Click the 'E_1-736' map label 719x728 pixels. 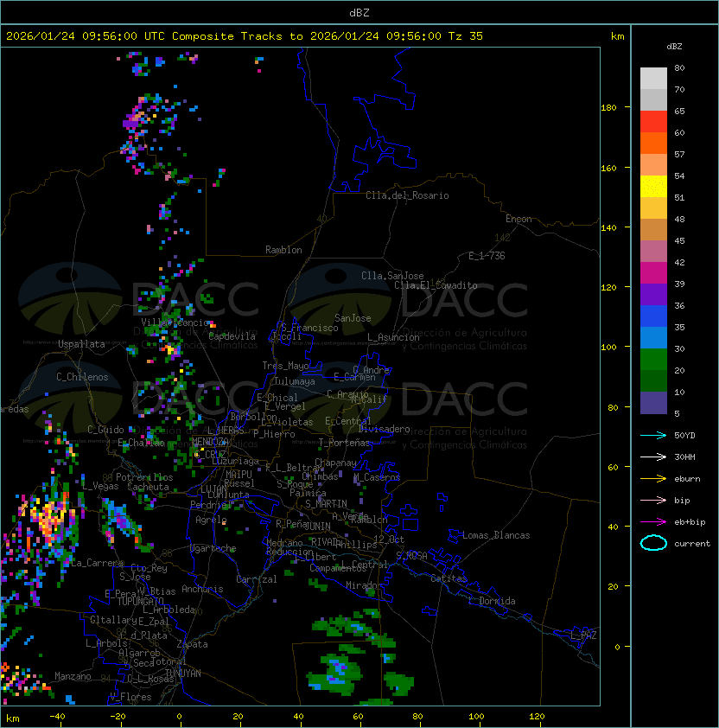click(487, 256)
